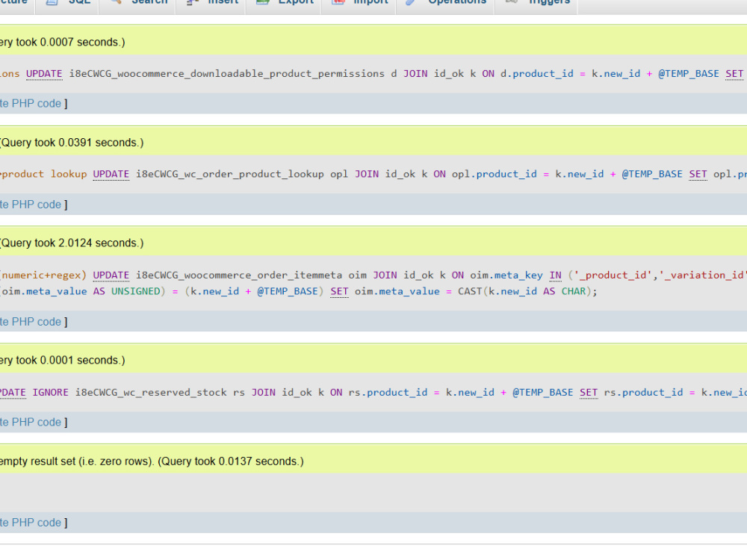Click oim.meta_key in the itemmeta query
This screenshot has width=747, height=560.
506,276
